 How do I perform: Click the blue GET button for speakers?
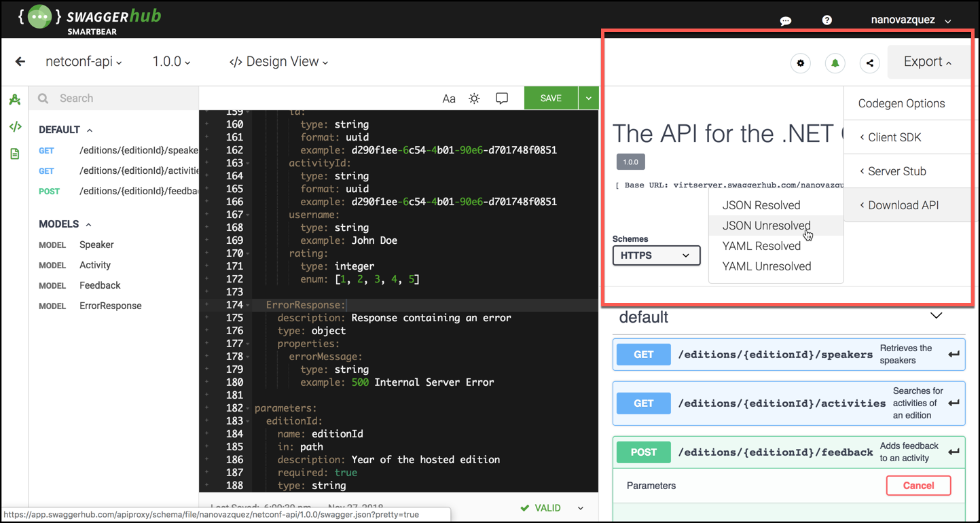click(643, 355)
